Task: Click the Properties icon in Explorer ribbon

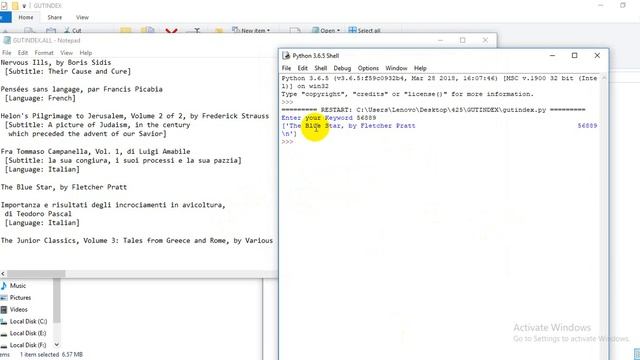Action: tap(295, 31)
